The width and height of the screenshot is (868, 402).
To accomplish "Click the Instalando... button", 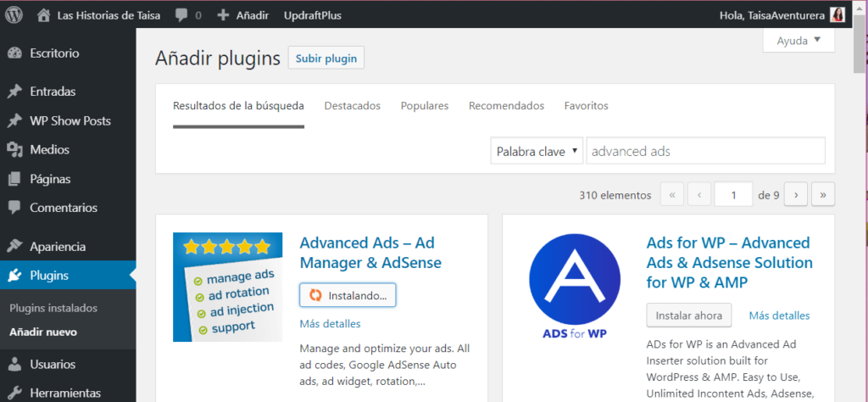I will (x=348, y=295).
